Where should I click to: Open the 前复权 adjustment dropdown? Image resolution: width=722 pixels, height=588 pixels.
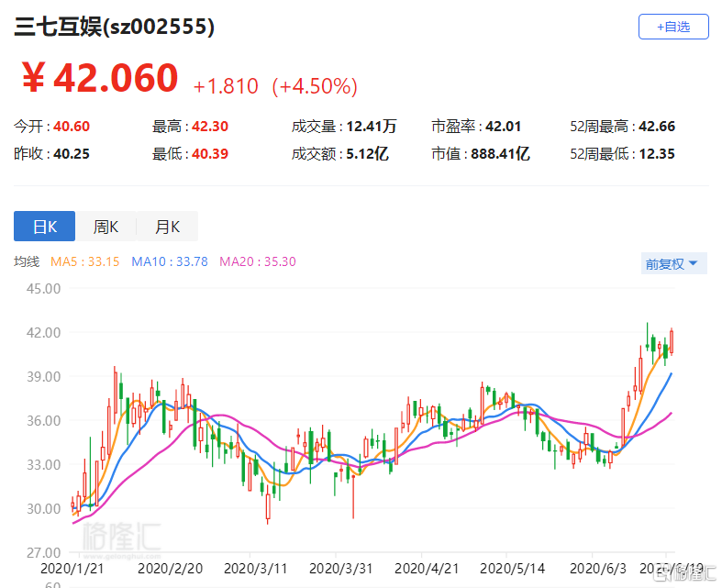673,264
